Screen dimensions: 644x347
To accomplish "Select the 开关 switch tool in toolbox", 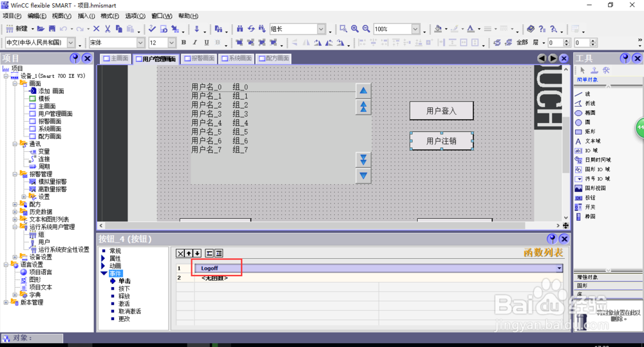I will click(x=590, y=207).
